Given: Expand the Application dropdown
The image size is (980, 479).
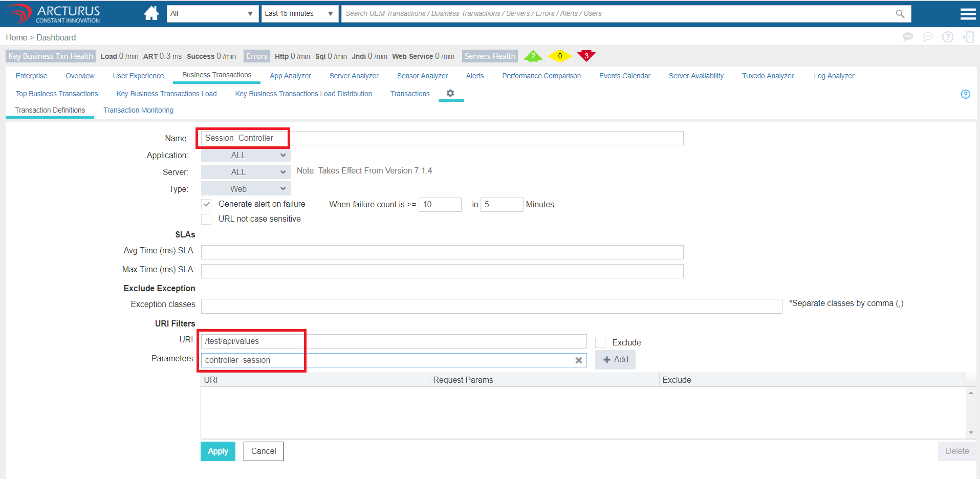Looking at the screenshot, I should (x=246, y=156).
